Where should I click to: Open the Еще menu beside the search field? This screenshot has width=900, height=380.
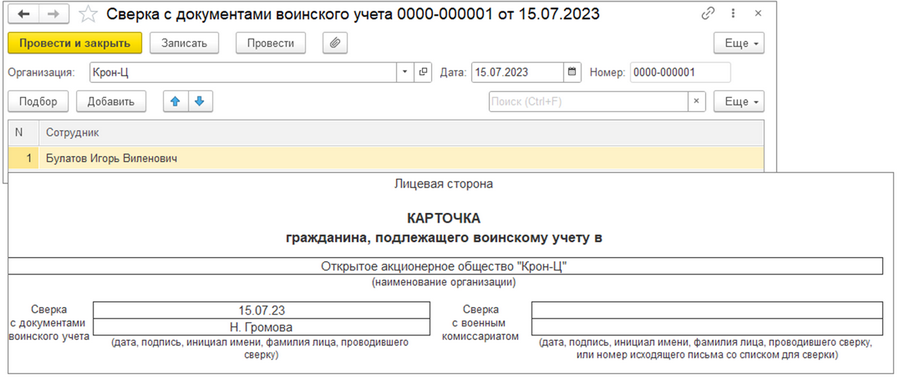[739, 102]
